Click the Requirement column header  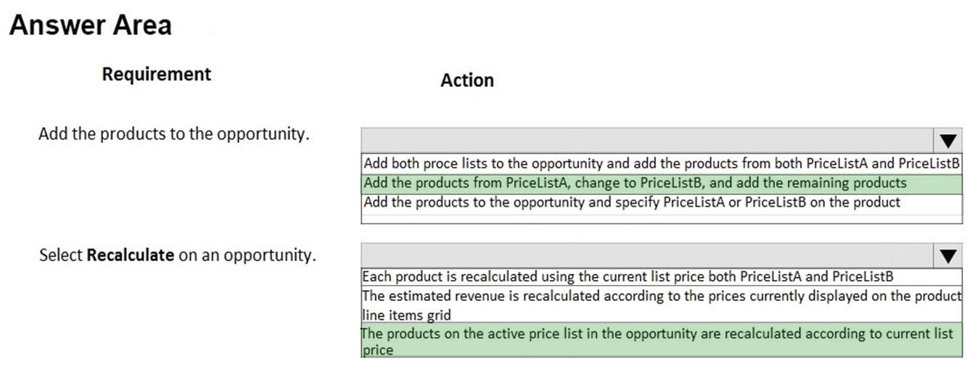click(x=157, y=74)
